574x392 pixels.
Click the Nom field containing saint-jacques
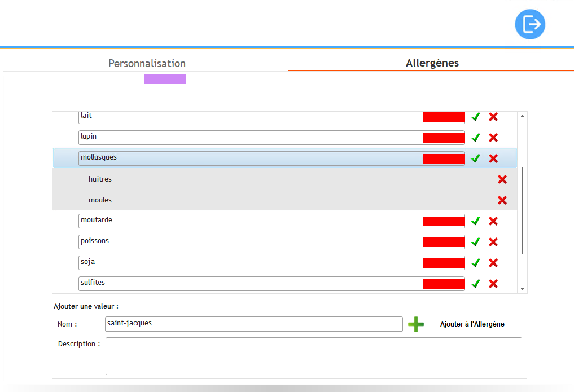(x=254, y=324)
